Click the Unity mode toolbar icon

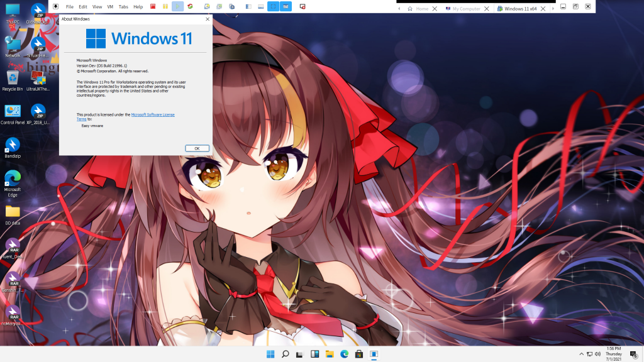303,6
